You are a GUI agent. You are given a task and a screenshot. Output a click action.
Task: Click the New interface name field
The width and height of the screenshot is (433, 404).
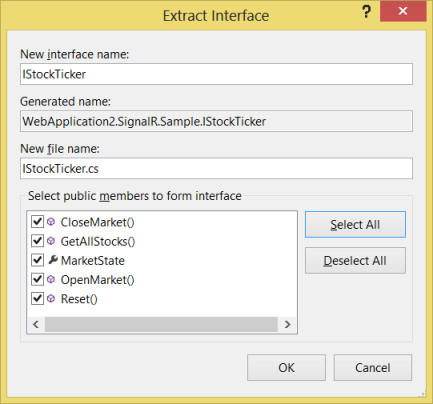216,74
